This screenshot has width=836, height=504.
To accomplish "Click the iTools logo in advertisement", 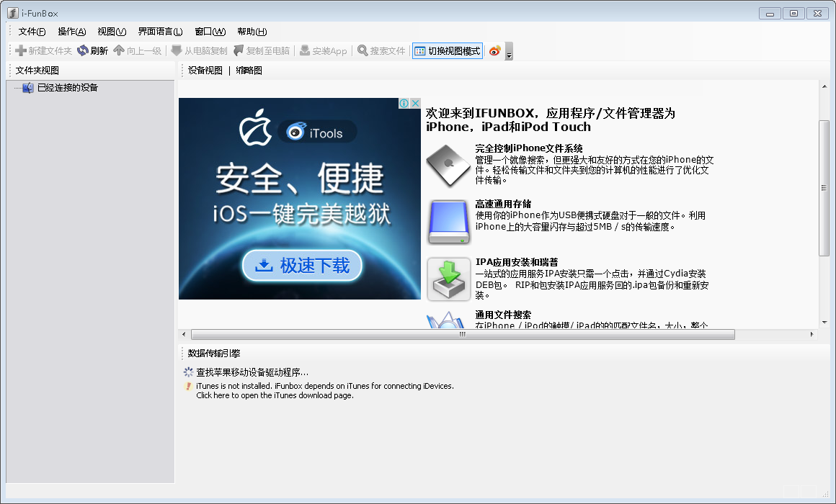I will [x=318, y=132].
